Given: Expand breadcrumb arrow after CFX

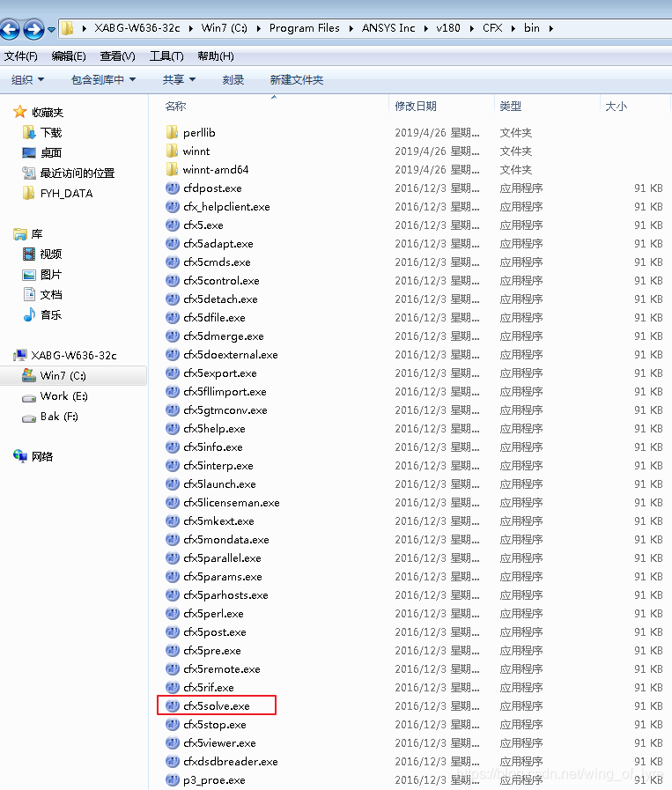Looking at the screenshot, I should coord(513,29).
